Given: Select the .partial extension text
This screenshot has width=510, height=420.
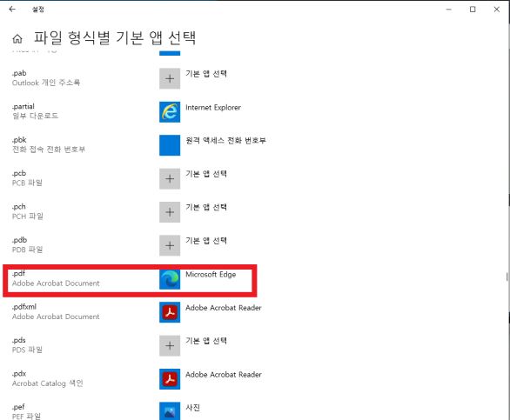Looking at the screenshot, I should tap(23, 107).
